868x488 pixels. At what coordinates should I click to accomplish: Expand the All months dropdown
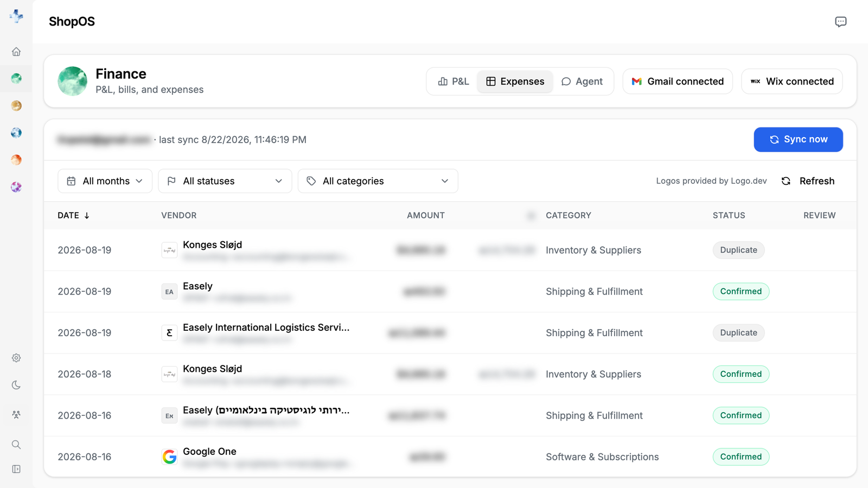click(105, 181)
